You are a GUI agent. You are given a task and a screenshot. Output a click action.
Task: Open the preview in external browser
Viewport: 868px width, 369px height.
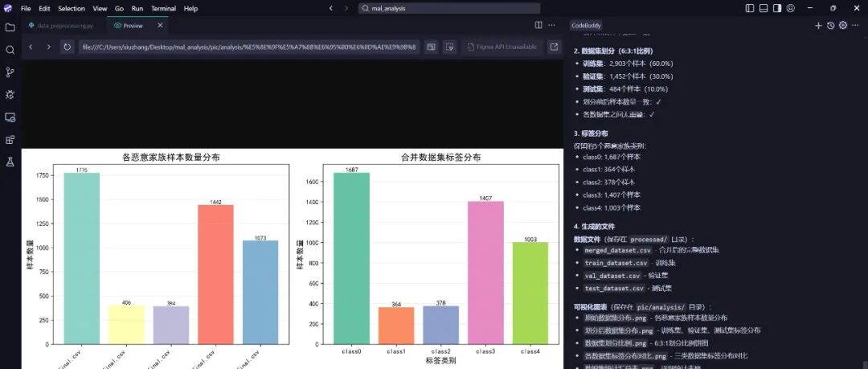pos(554,47)
